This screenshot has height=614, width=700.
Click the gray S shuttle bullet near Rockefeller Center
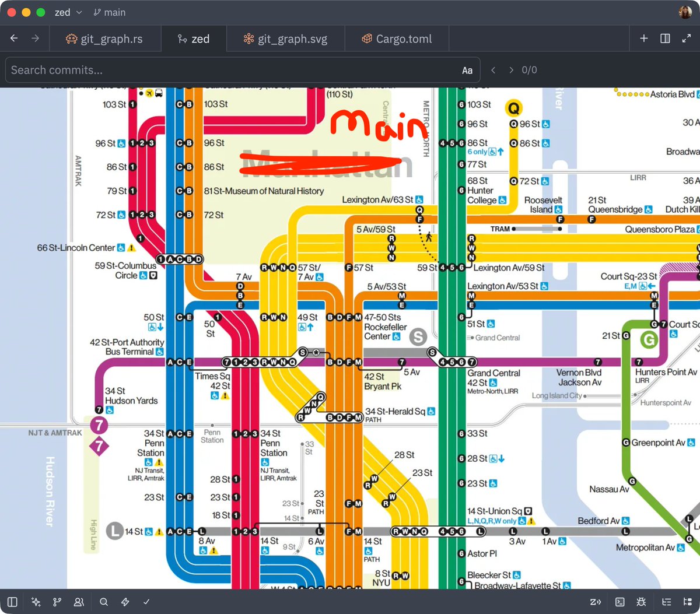point(418,336)
